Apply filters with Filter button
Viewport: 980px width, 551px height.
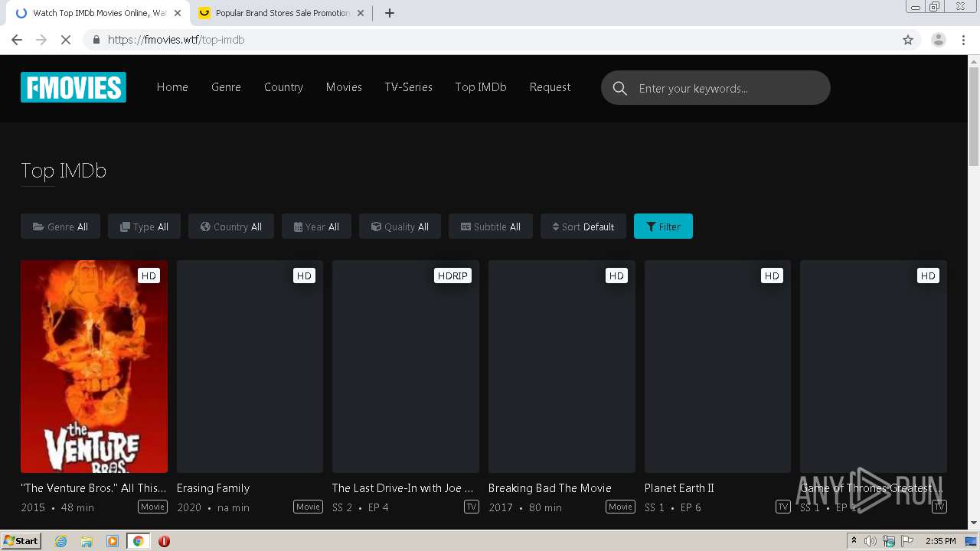tap(663, 227)
